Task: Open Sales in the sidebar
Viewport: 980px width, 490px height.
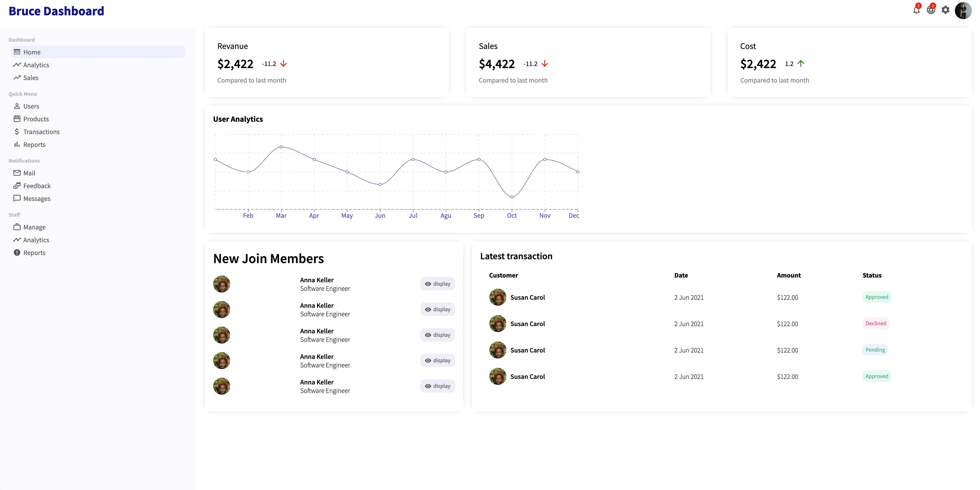Action: click(x=98, y=78)
